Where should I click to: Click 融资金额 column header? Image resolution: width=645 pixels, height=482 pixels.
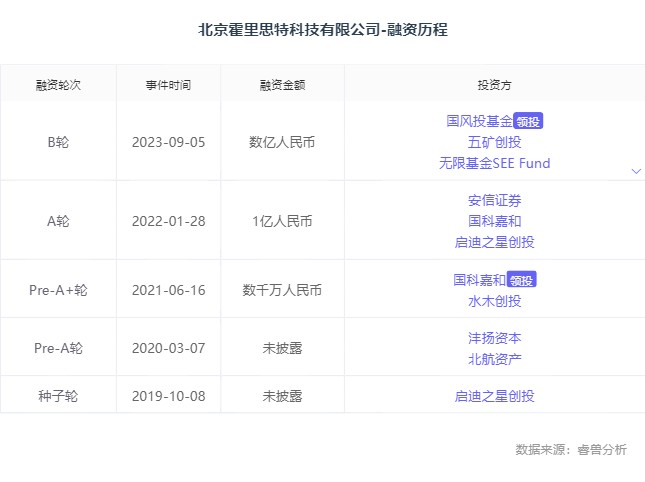[282, 84]
